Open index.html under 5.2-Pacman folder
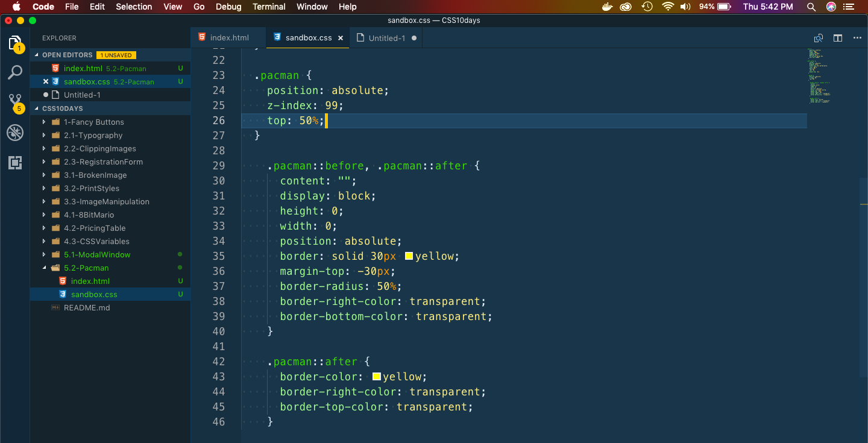868x443 pixels. (110, 281)
